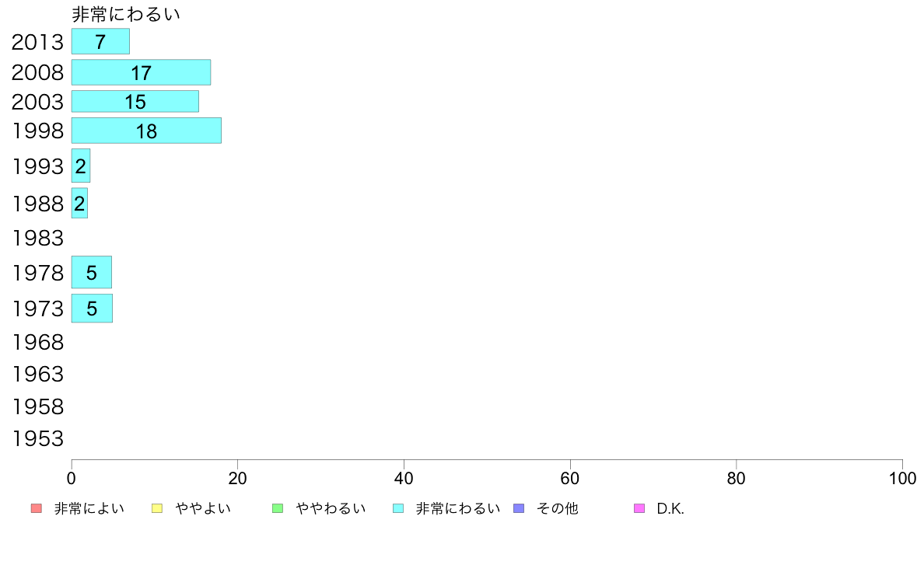924x572 pixels.
Task: Click the magenta D.K. legend swatch
Action: pyautogui.click(x=639, y=509)
